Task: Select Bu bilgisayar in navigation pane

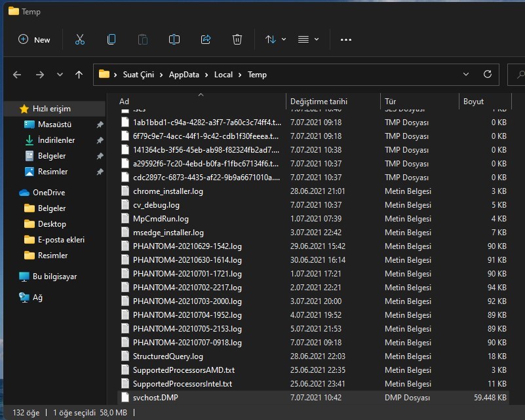Action: point(54,277)
